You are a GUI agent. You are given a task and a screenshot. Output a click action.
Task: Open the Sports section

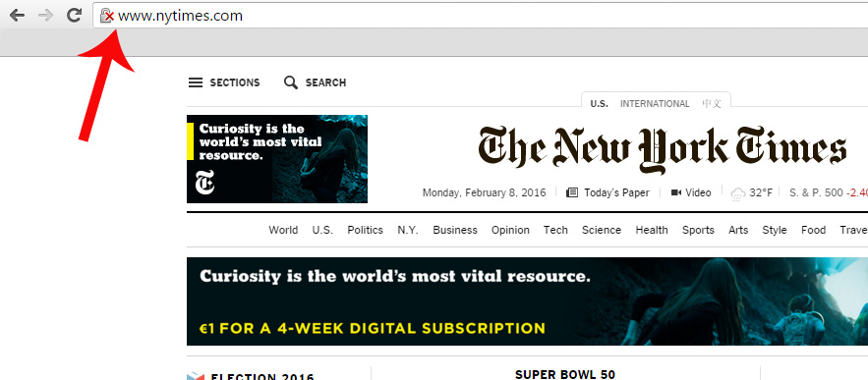click(698, 230)
